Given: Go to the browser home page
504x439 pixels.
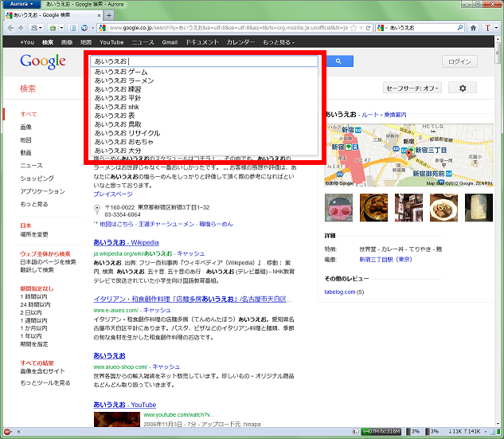Looking at the screenshot, I should tap(473, 28).
